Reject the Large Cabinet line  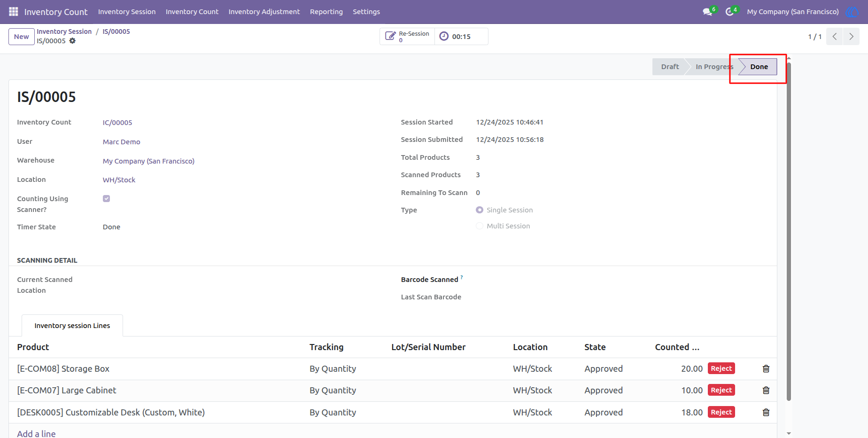tap(721, 390)
